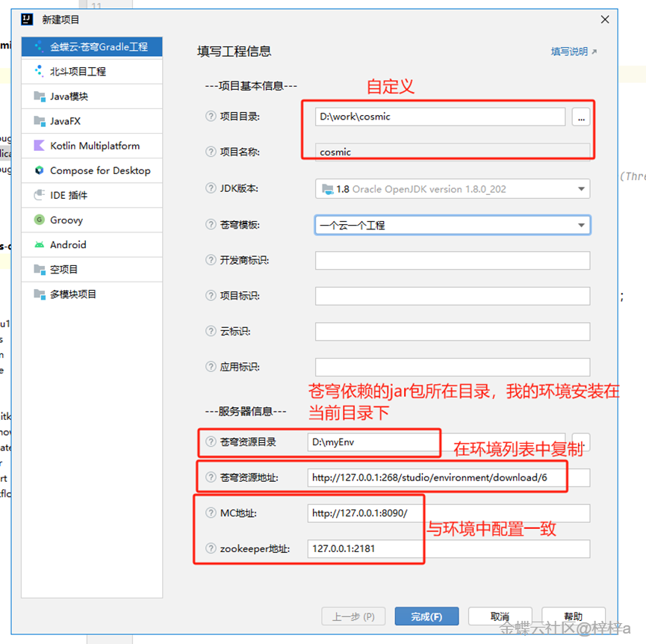Focus the zookeeper地址 field

click(449, 549)
